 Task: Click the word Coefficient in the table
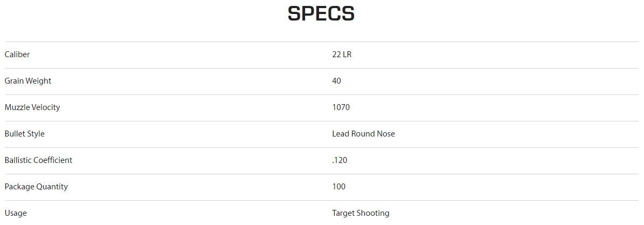click(x=54, y=160)
